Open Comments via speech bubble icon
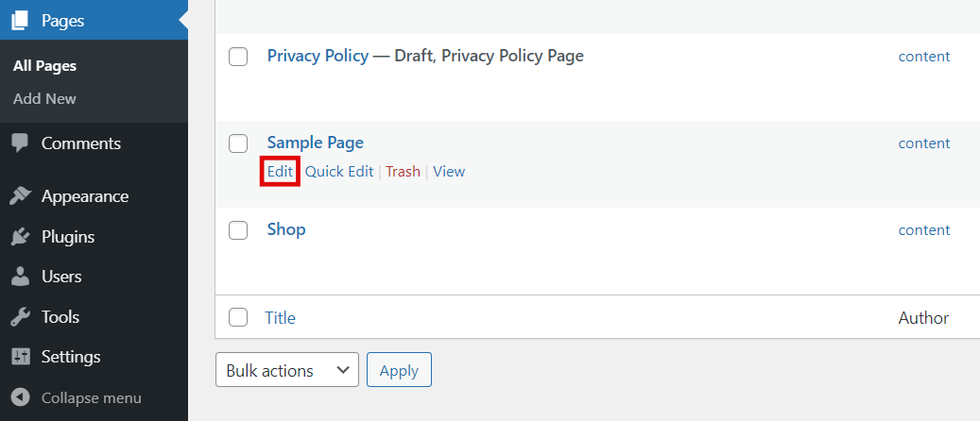This screenshot has height=421, width=980. click(20, 143)
